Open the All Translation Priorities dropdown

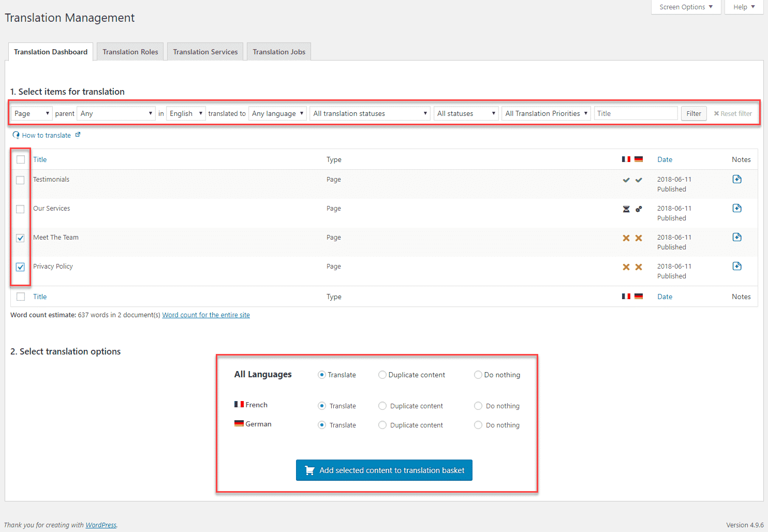point(546,113)
